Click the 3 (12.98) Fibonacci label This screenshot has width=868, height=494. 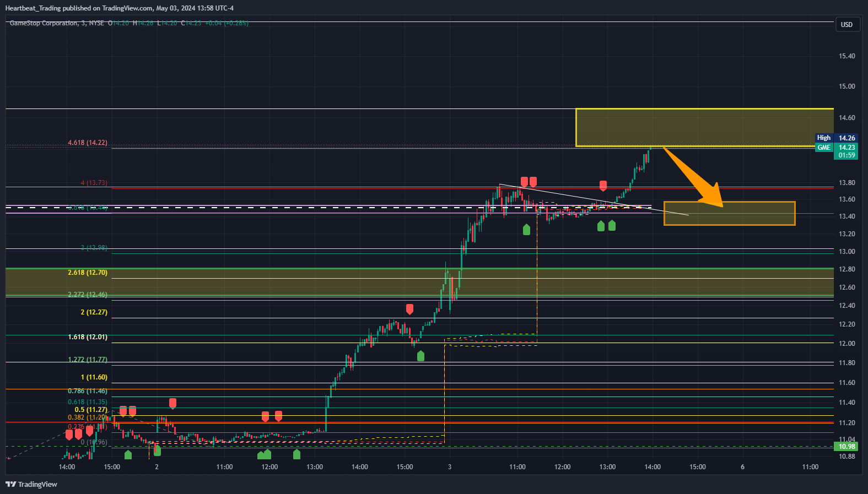(94, 248)
